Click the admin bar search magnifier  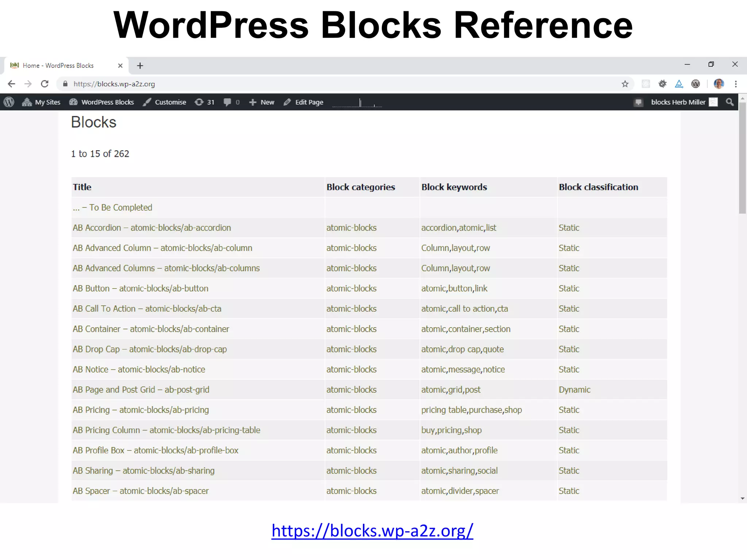729,102
